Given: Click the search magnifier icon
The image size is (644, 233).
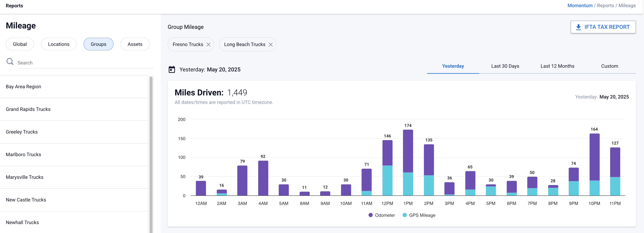Looking at the screenshot, I should tap(10, 62).
